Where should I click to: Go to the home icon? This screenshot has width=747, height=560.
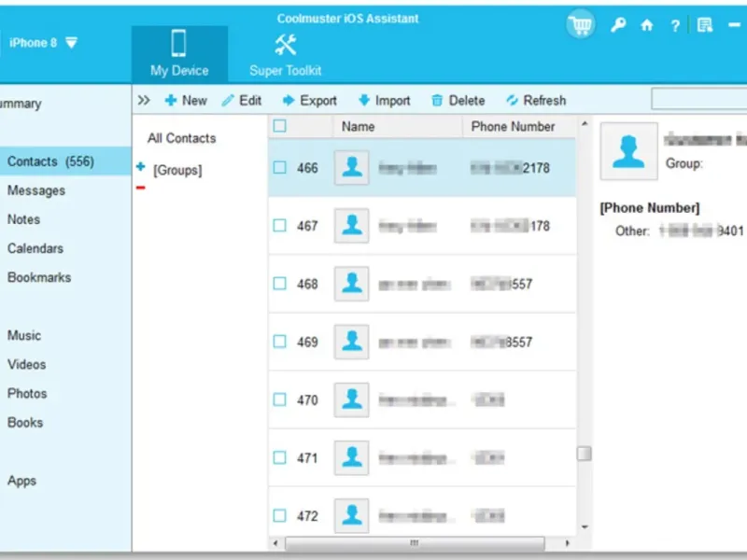click(x=646, y=25)
